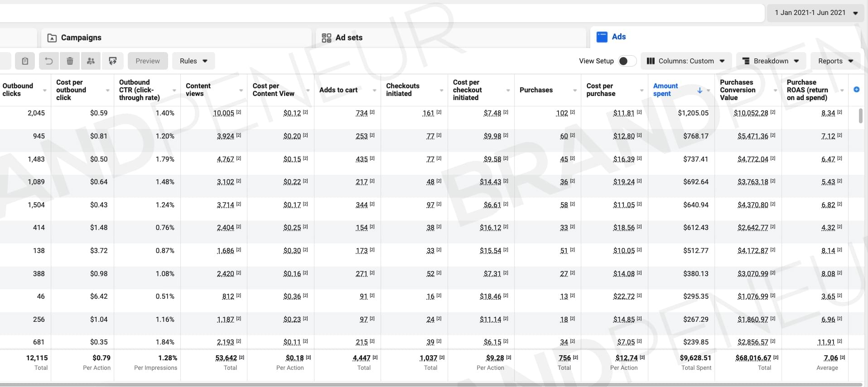Click the 12,115 total outbound clicks figure
Screen dimensions: 868x387
pyautogui.click(x=37, y=358)
